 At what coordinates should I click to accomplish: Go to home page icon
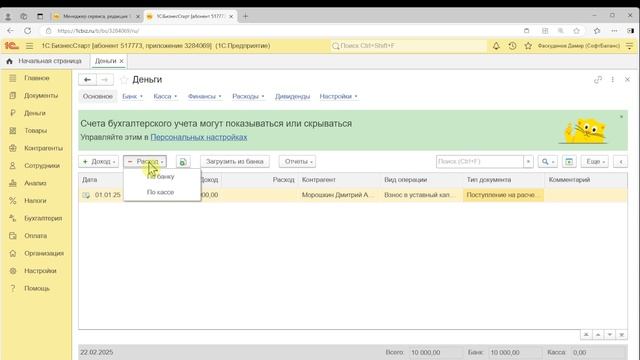tap(9, 61)
